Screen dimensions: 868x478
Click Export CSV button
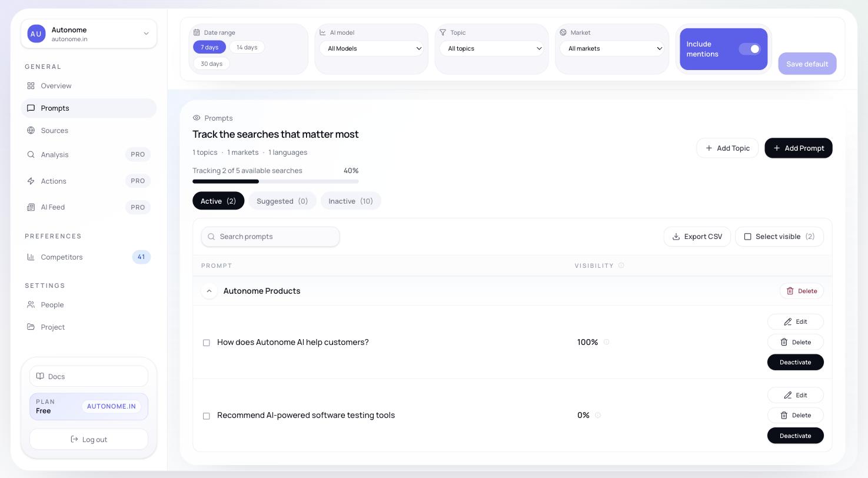[697, 237]
